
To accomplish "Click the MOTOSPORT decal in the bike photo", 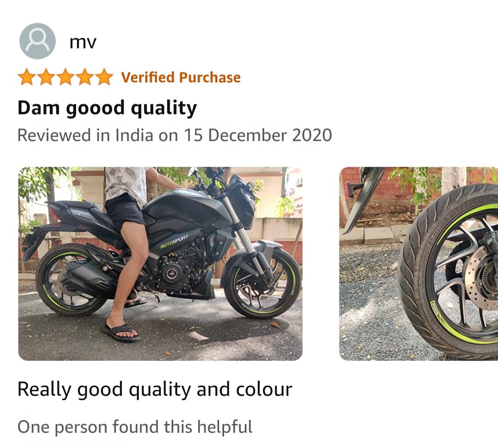I will click(x=174, y=242).
